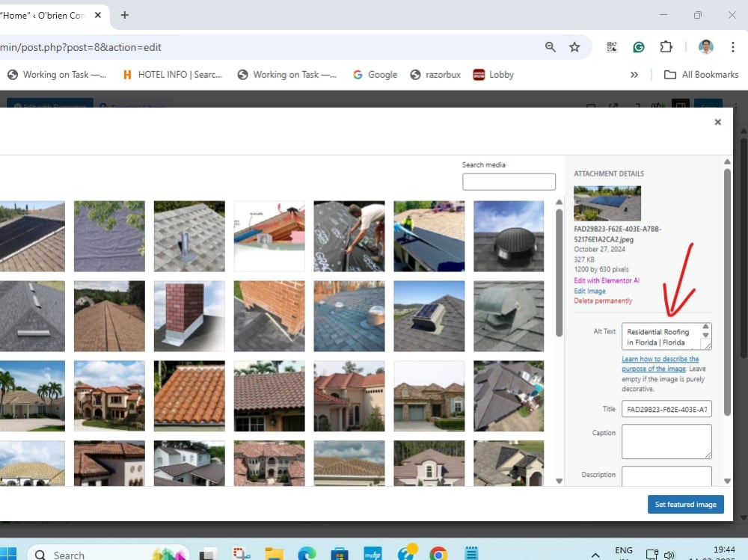Screen dimensions: 748x560
Task: Select the roofer installing underlayment thumbnail
Action: pyautogui.click(x=349, y=236)
